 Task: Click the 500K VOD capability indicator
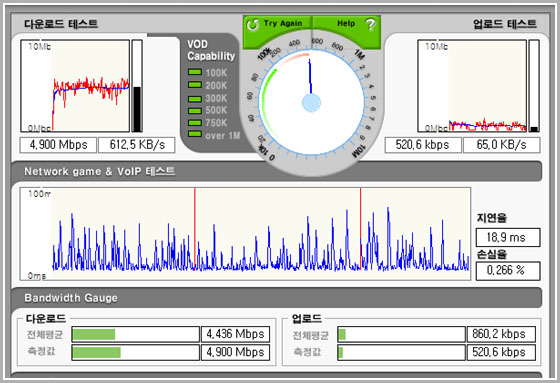tap(195, 111)
